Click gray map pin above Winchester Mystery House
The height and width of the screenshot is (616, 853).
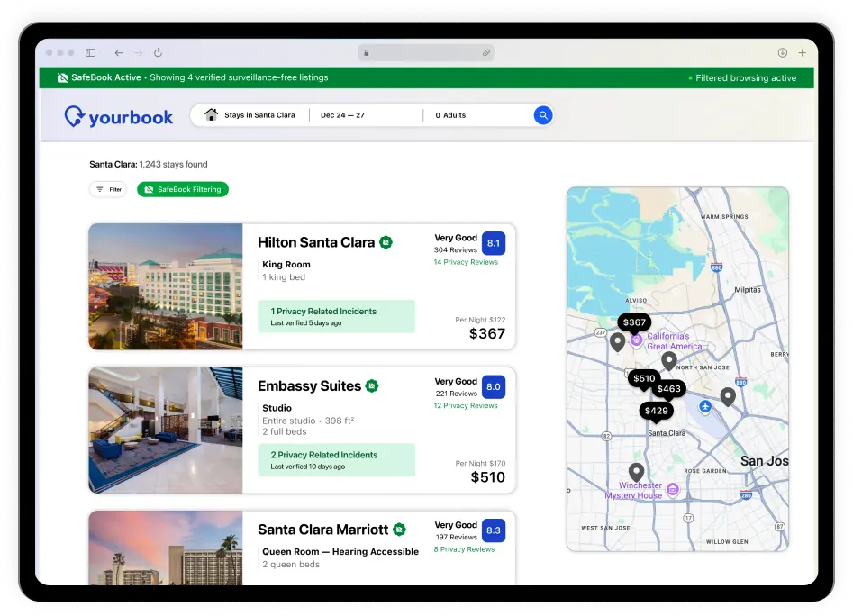click(637, 472)
